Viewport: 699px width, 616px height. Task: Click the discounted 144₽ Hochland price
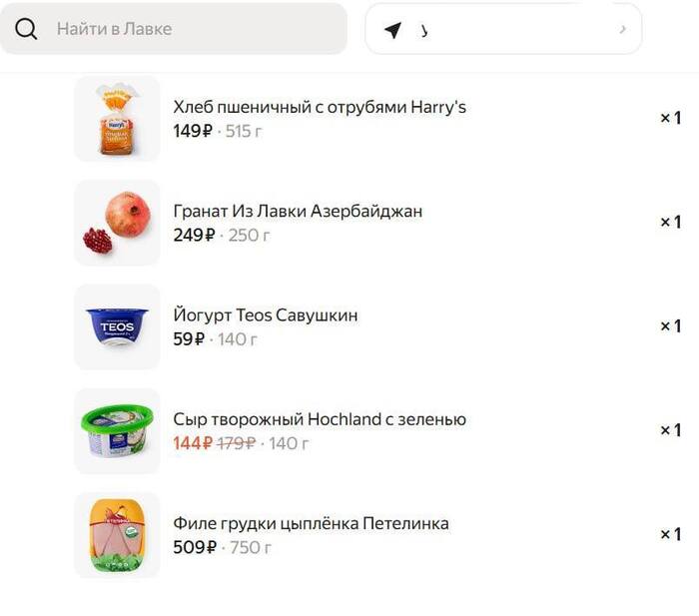click(x=193, y=443)
